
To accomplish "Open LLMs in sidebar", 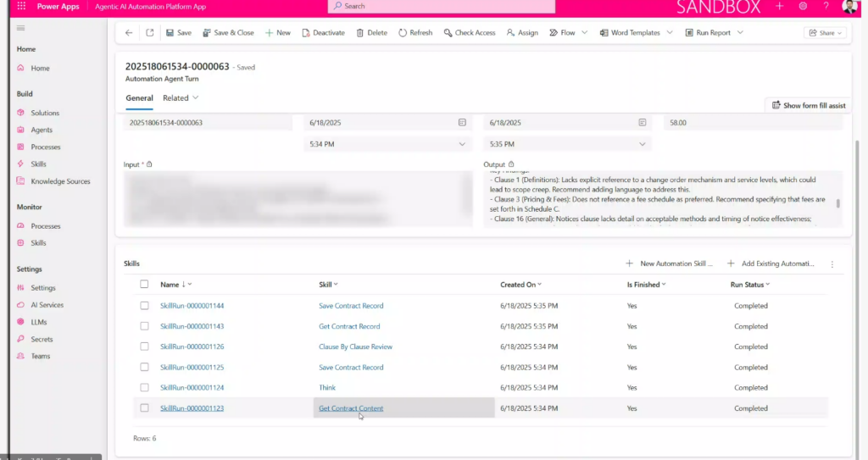I will 39,322.
